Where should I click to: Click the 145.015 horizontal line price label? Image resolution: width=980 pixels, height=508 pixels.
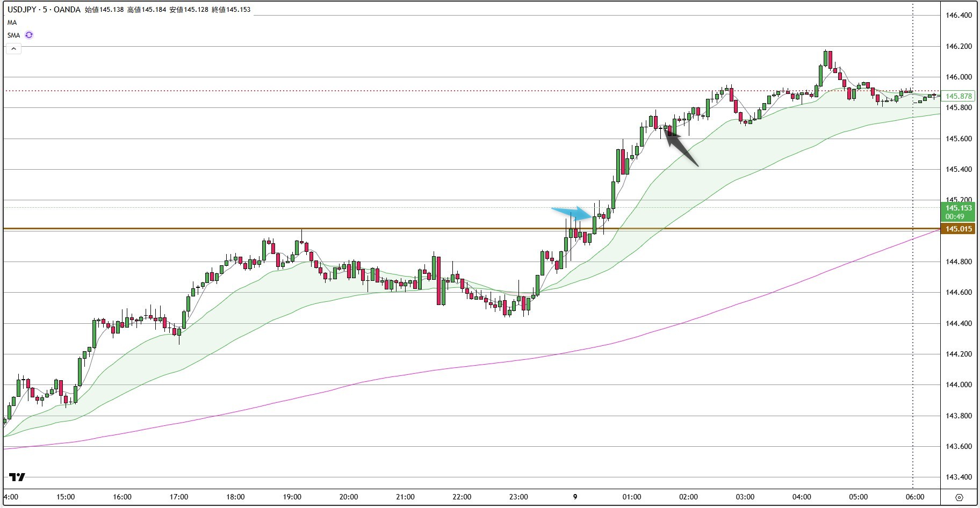[x=959, y=229]
